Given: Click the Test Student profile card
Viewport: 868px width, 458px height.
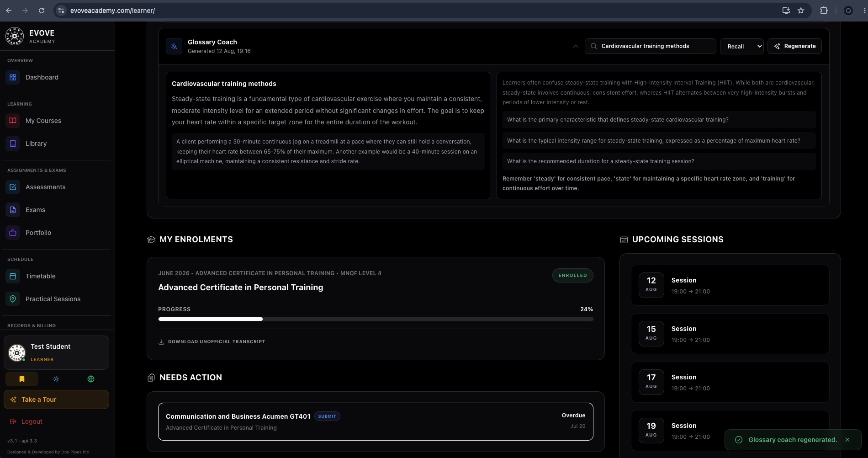Looking at the screenshot, I should (x=56, y=352).
